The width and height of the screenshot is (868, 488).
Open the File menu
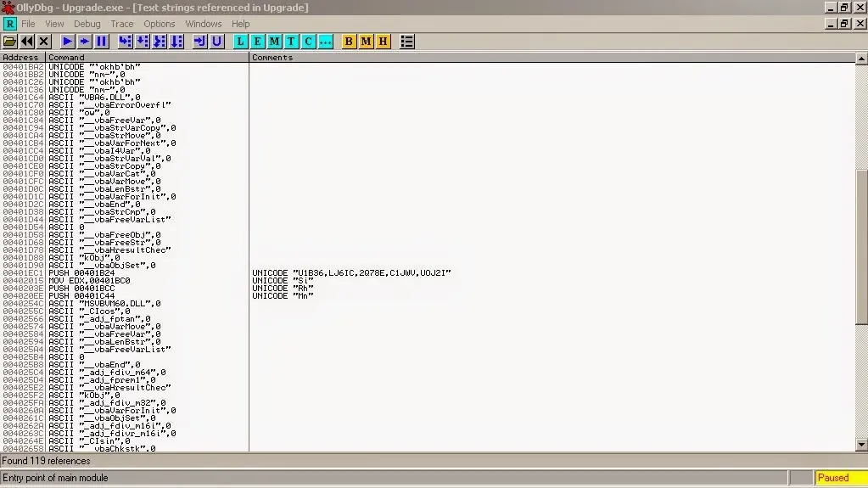tap(28, 24)
